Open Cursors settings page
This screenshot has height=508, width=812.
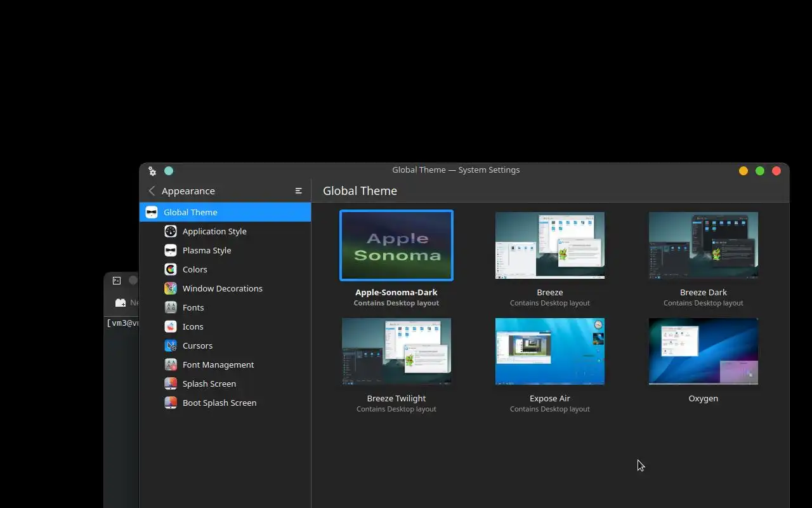(225, 345)
